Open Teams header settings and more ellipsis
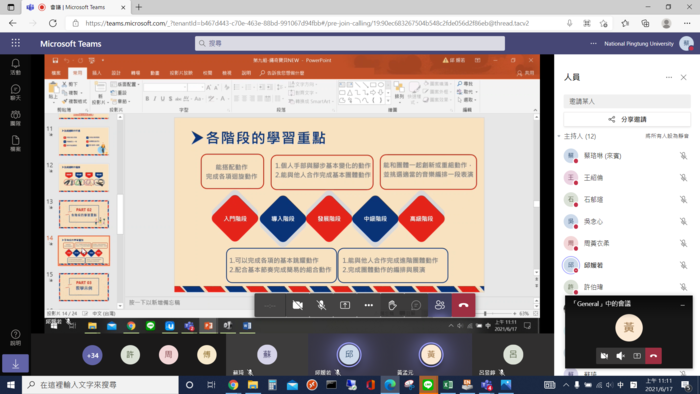The height and width of the screenshot is (394, 700). pyautogui.click(x=593, y=43)
